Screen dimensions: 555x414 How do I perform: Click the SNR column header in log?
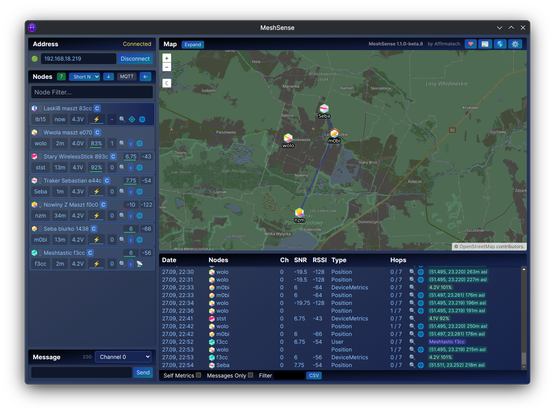pos(301,260)
